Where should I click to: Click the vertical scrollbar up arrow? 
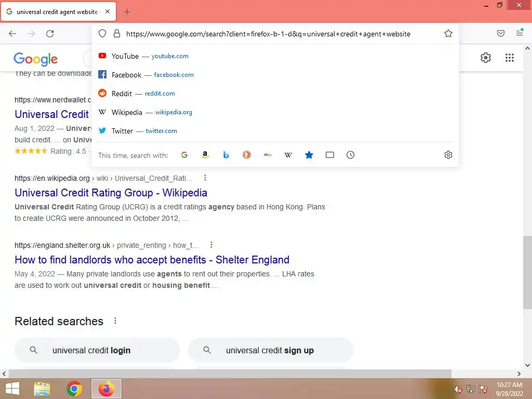[x=527, y=48]
